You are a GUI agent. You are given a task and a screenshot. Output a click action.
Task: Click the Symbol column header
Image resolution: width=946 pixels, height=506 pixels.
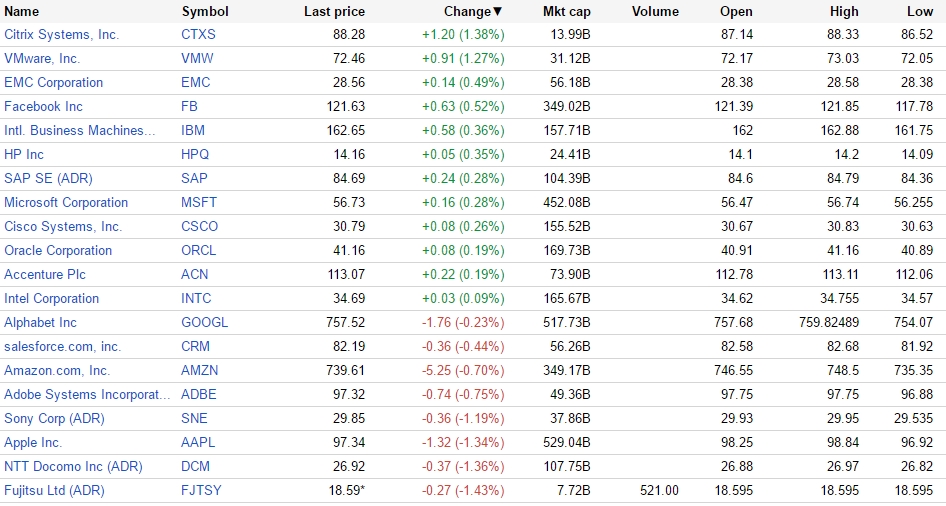[x=205, y=12]
